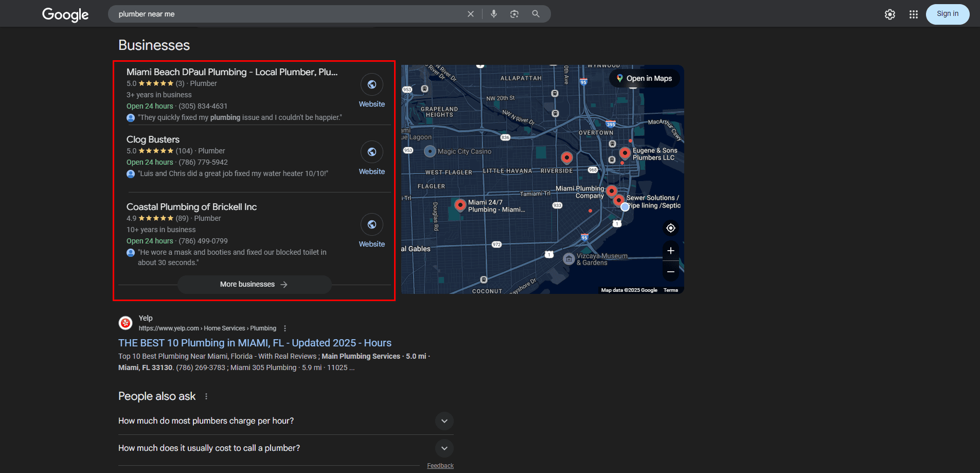Click Sewer Solutions map pin

[619, 200]
